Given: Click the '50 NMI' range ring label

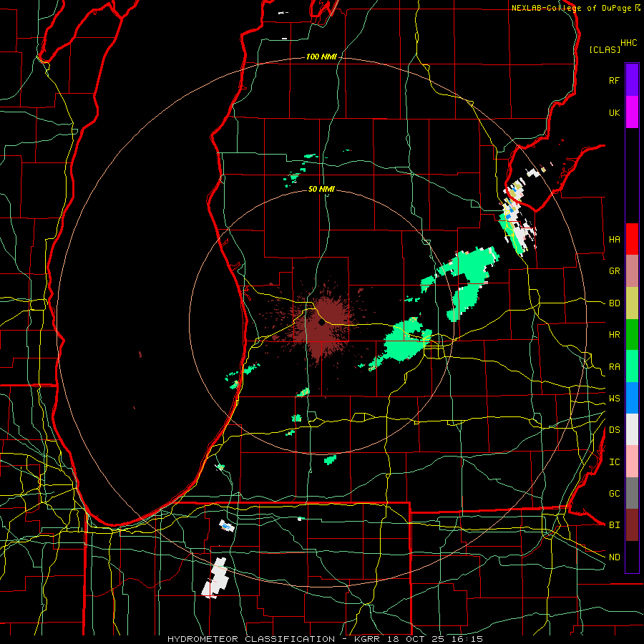Looking at the screenshot, I should pos(321,189).
